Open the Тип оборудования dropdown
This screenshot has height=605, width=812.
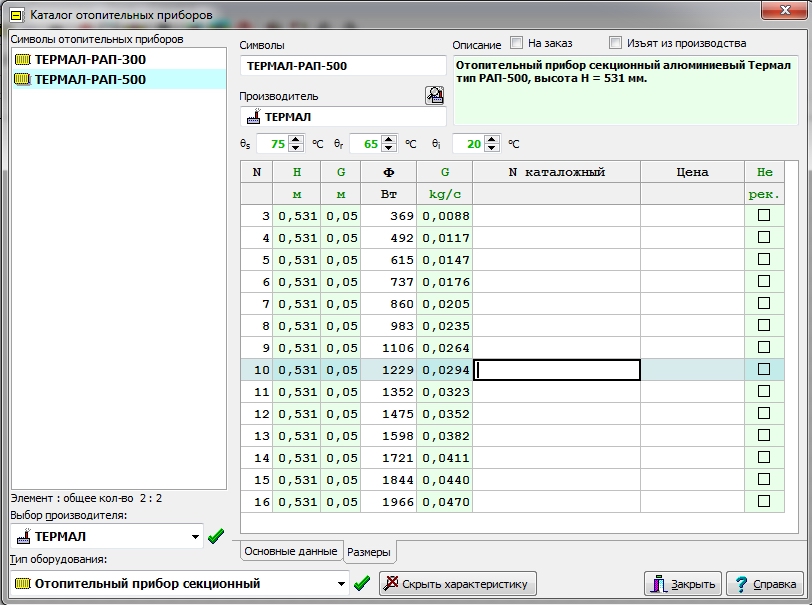pos(341,584)
